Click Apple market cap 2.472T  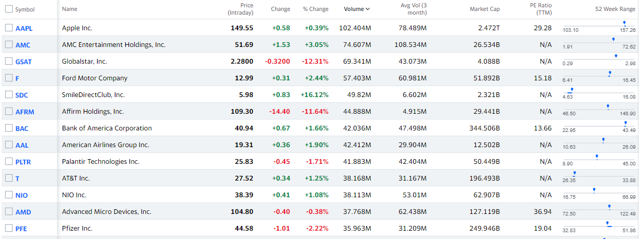click(x=489, y=28)
